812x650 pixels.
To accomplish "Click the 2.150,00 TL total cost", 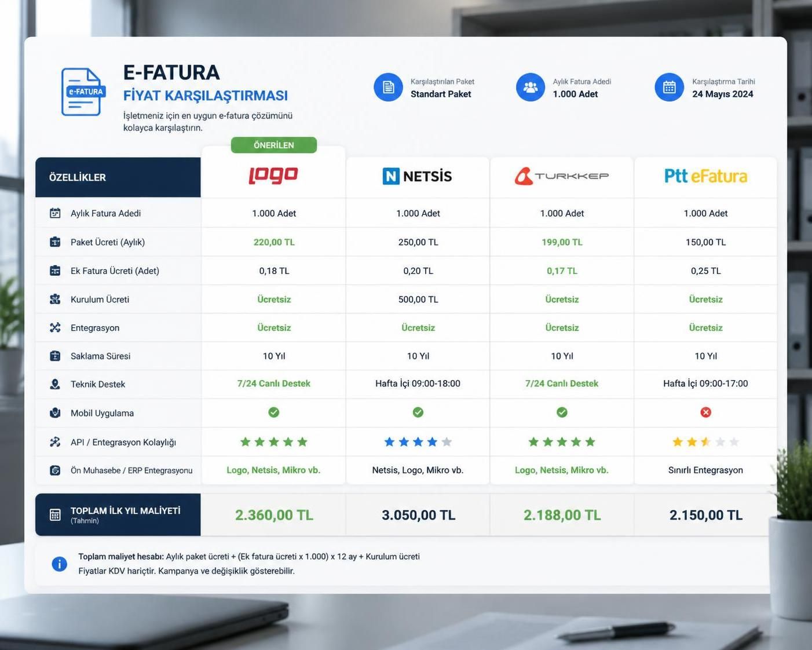I will (705, 515).
